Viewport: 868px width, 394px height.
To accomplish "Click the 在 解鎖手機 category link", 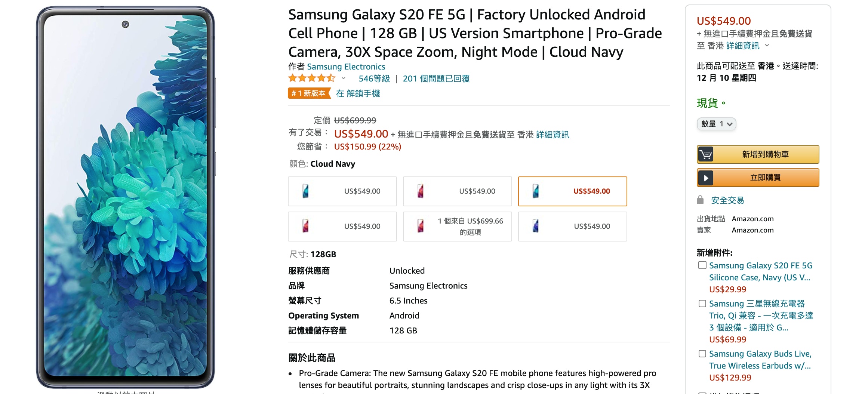I will 358,94.
